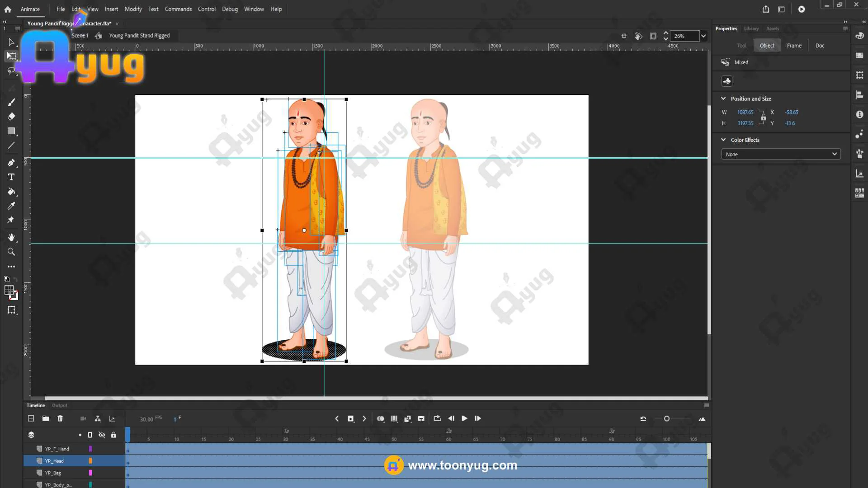Play the timeline animation
The width and height of the screenshot is (868, 488).
click(x=464, y=418)
